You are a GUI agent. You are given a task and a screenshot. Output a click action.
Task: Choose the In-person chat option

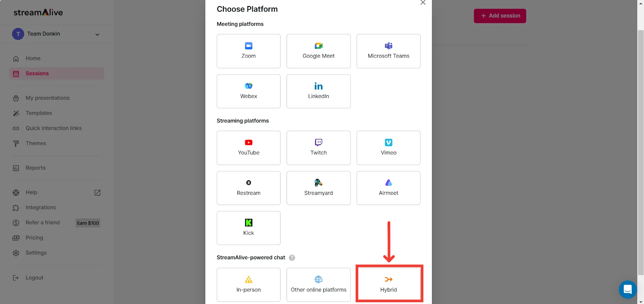(248, 285)
